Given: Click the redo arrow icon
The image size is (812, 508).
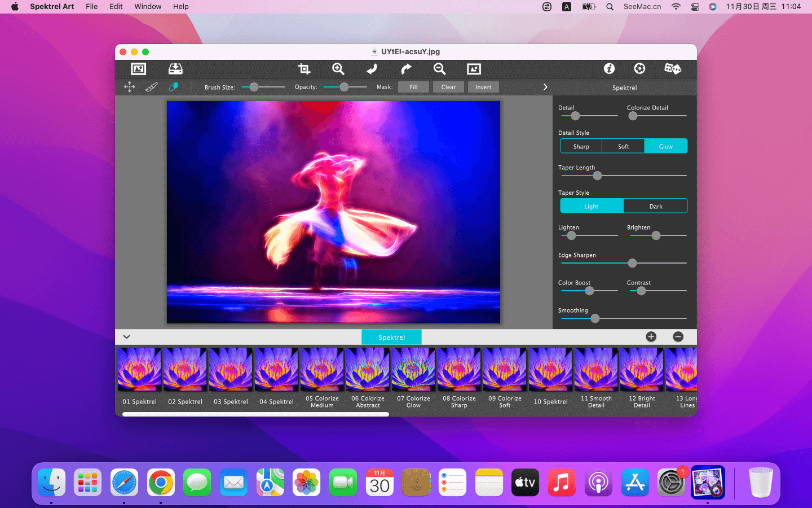Looking at the screenshot, I should (x=406, y=69).
